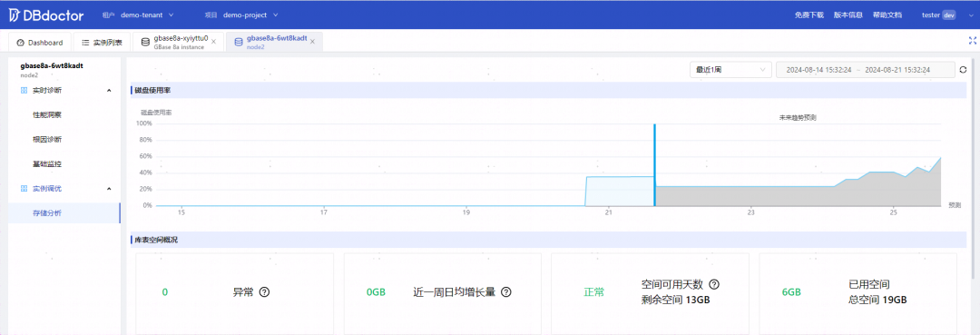Refresh the chart with the reload icon
980x335 pixels.
pyautogui.click(x=963, y=69)
